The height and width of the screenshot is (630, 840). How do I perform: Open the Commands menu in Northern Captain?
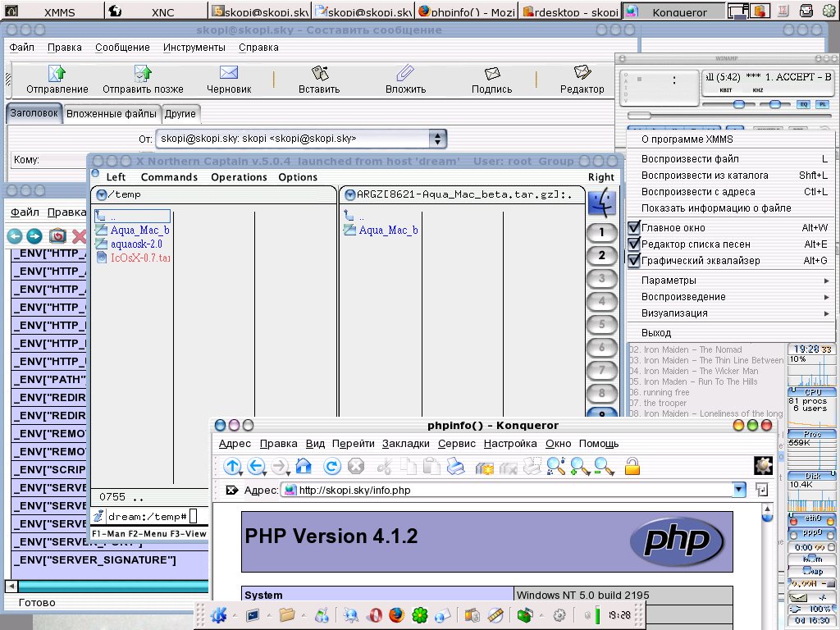[x=169, y=177]
